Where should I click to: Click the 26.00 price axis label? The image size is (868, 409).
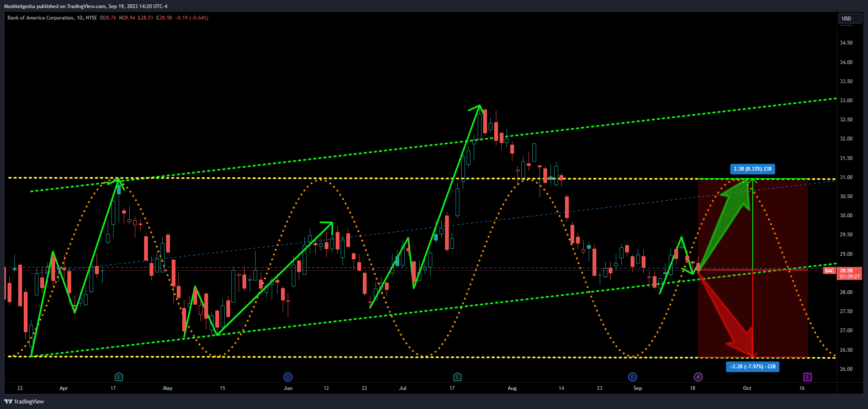[846, 369]
